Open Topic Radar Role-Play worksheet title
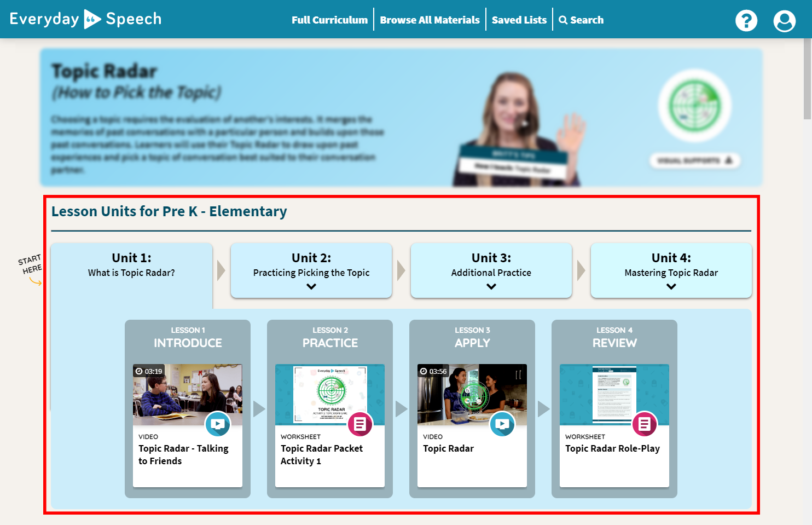The height and width of the screenshot is (525, 812). [612, 448]
